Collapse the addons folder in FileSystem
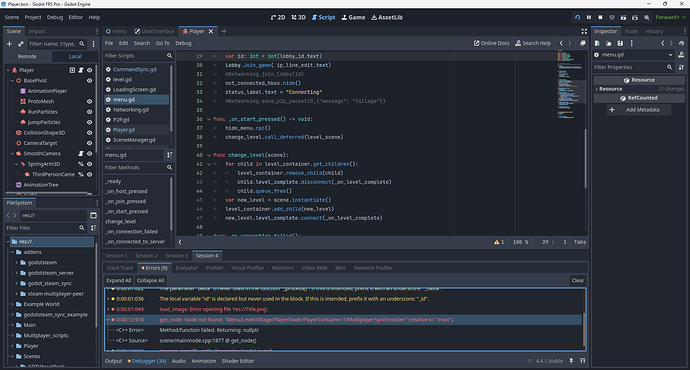Screen dimensions: 690x370 point(12,252)
